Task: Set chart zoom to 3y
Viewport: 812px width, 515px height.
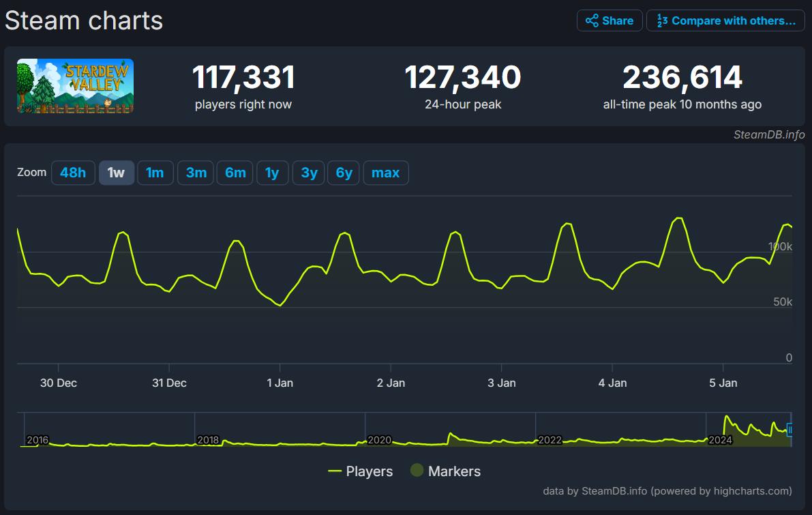Action: 309,173
